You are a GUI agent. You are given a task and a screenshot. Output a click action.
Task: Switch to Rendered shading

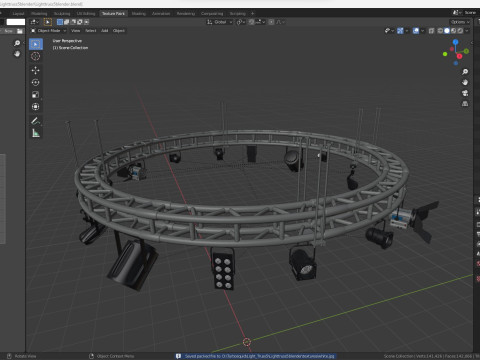pos(460,31)
